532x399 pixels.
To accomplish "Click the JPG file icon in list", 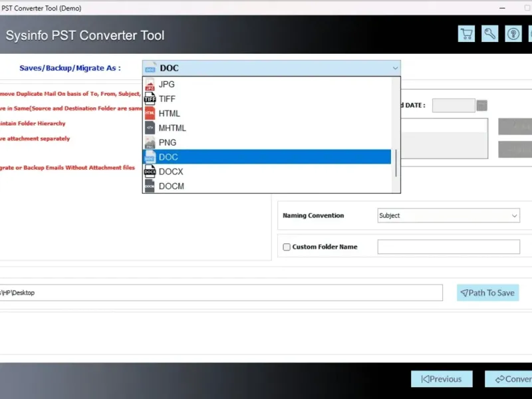I will click(x=150, y=84).
